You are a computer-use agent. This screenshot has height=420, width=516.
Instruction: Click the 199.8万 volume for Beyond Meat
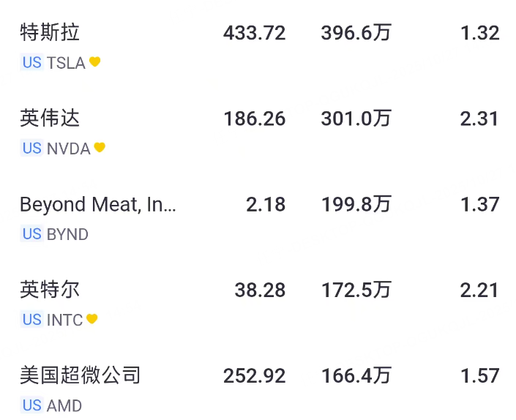pyautogui.click(x=356, y=204)
